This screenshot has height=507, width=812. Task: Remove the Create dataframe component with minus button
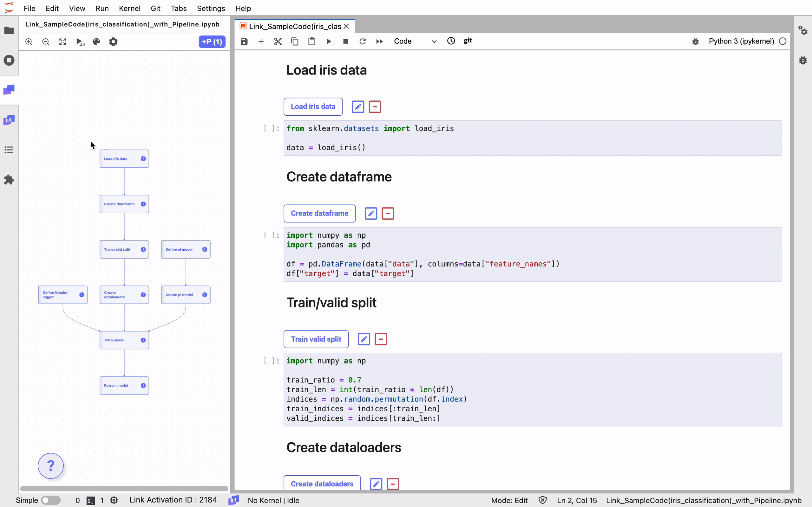tap(388, 214)
